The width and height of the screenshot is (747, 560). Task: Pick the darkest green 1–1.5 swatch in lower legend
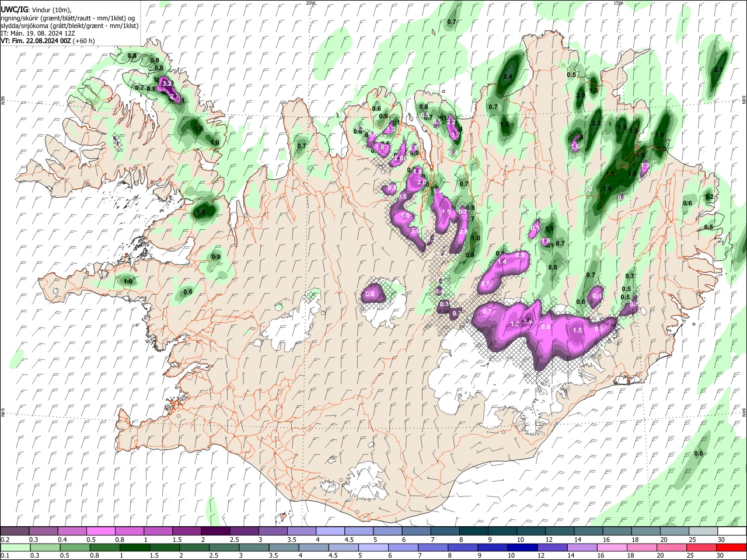coord(135,547)
